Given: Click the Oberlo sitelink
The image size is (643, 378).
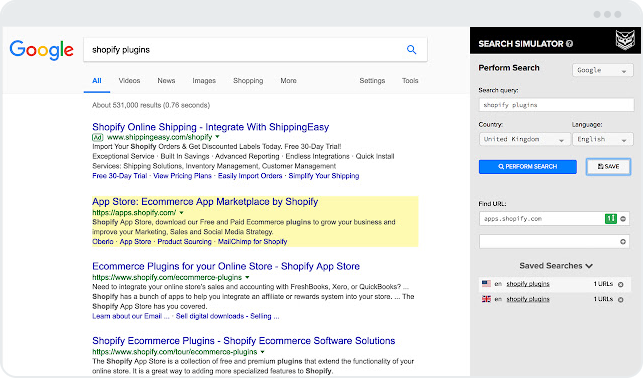Looking at the screenshot, I should pyautogui.click(x=103, y=242).
